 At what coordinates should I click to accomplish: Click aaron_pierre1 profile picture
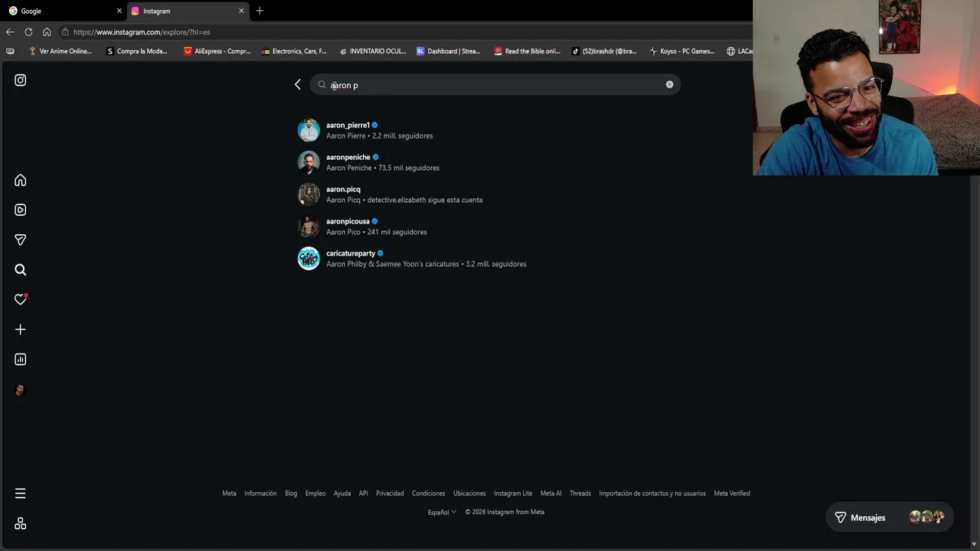click(x=309, y=130)
